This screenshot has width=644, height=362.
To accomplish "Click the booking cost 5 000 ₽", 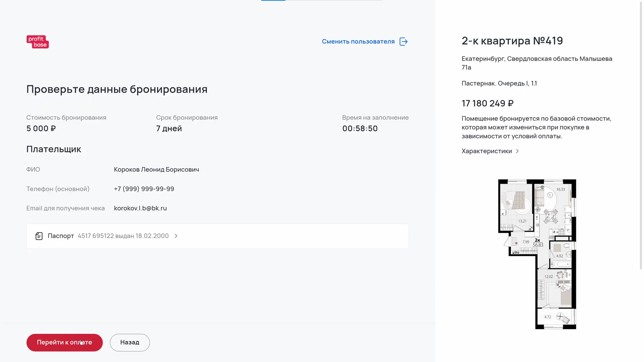I will tap(41, 128).
